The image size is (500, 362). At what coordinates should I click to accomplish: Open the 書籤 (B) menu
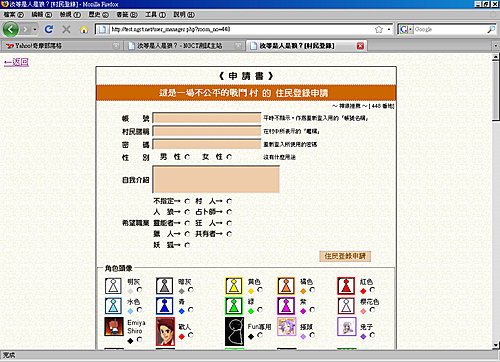click(x=127, y=15)
